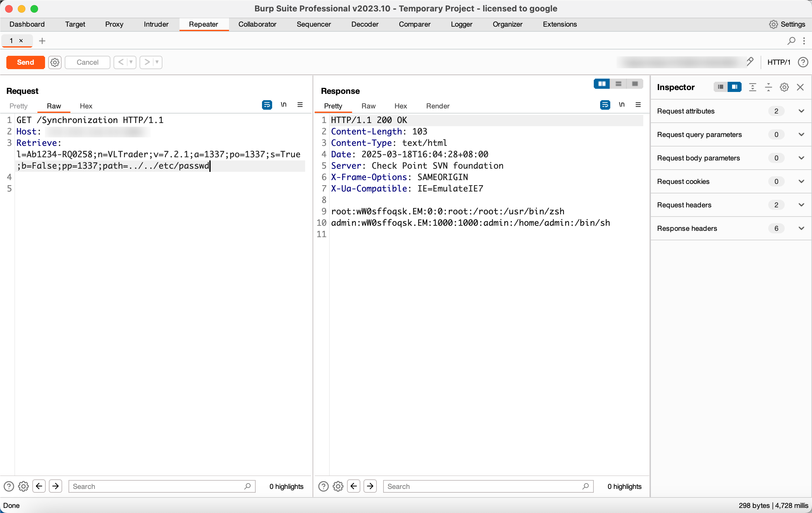Toggle non-printable characters in Request editor
The height and width of the screenshot is (513, 812).
(284, 105)
